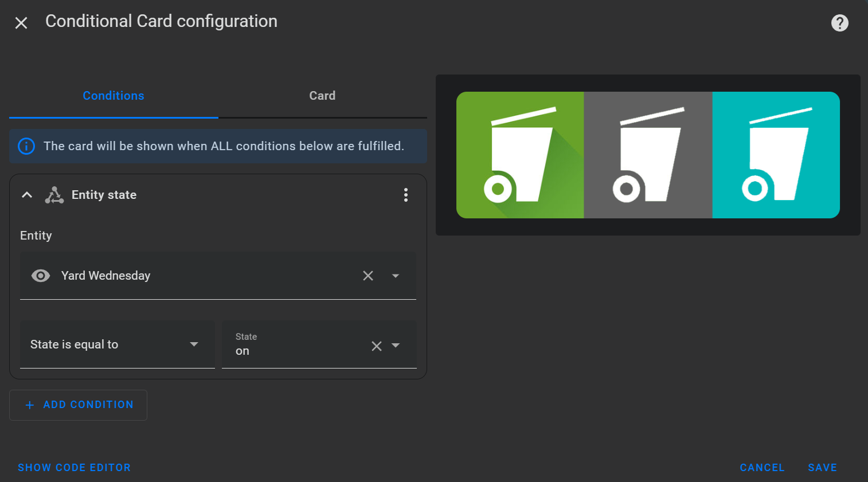Viewport: 868px width, 482px height.
Task: Save the card configuration
Action: (822, 468)
